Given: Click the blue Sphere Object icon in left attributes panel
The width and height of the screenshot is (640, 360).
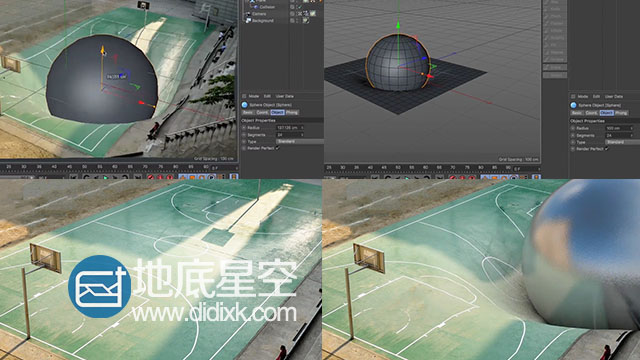Looking at the screenshot, I should point(244,105).
